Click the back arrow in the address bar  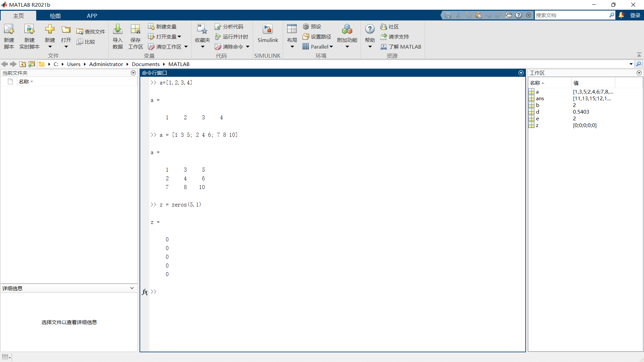click(x=5, y=64)
